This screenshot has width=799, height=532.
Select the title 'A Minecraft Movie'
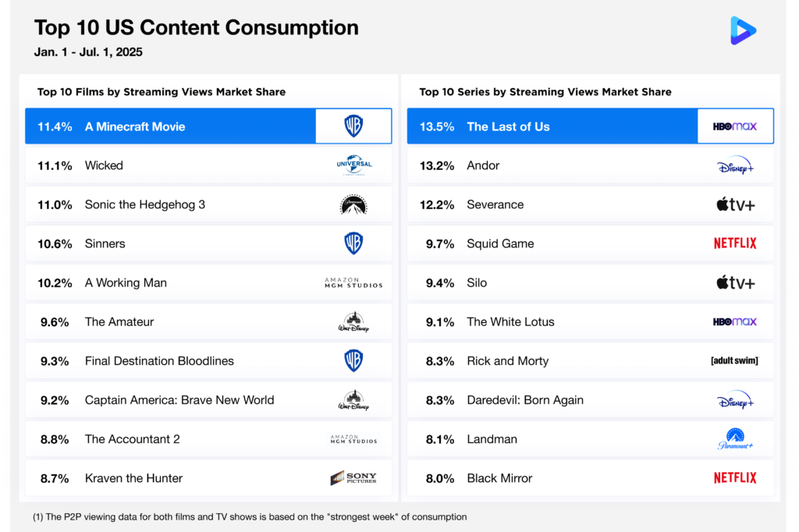pyautogui.click(x=135, y=127)
